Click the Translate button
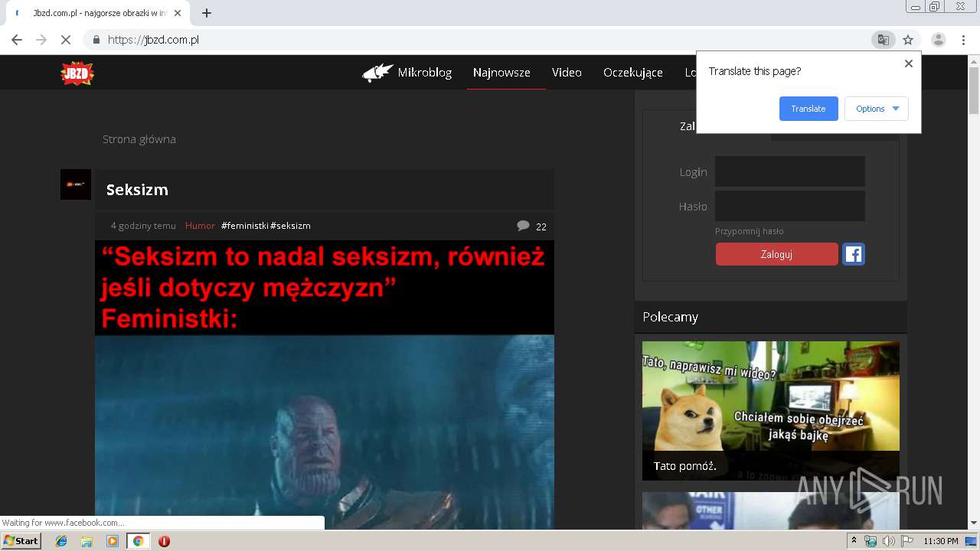 coord(808,109)
